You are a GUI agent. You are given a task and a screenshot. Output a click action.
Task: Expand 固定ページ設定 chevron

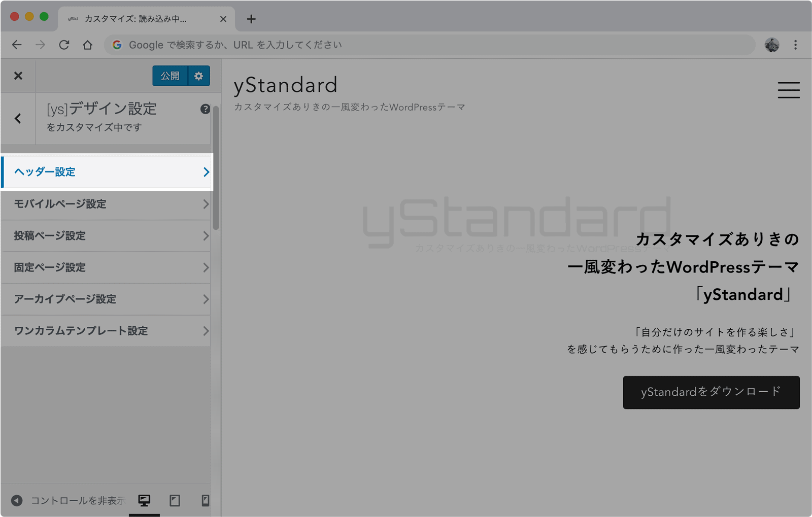[206, 267]
